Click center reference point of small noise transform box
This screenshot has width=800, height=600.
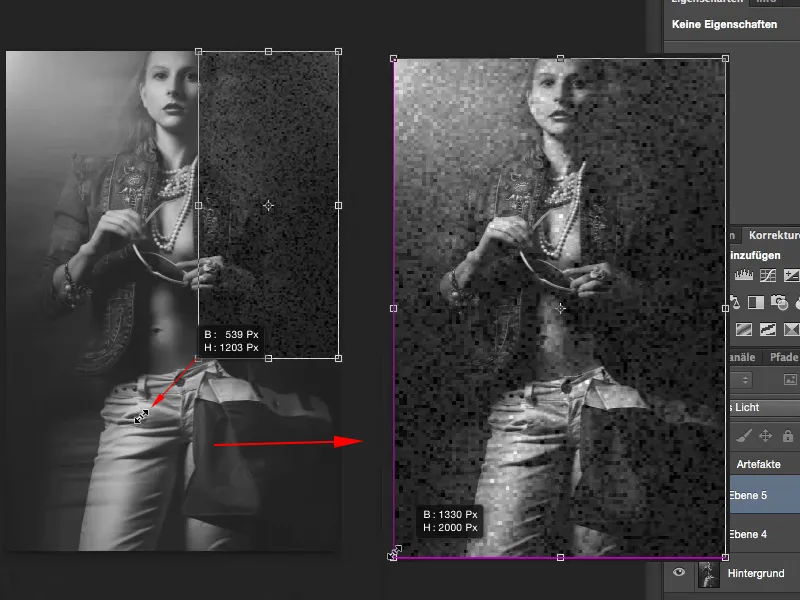(268, 206)
